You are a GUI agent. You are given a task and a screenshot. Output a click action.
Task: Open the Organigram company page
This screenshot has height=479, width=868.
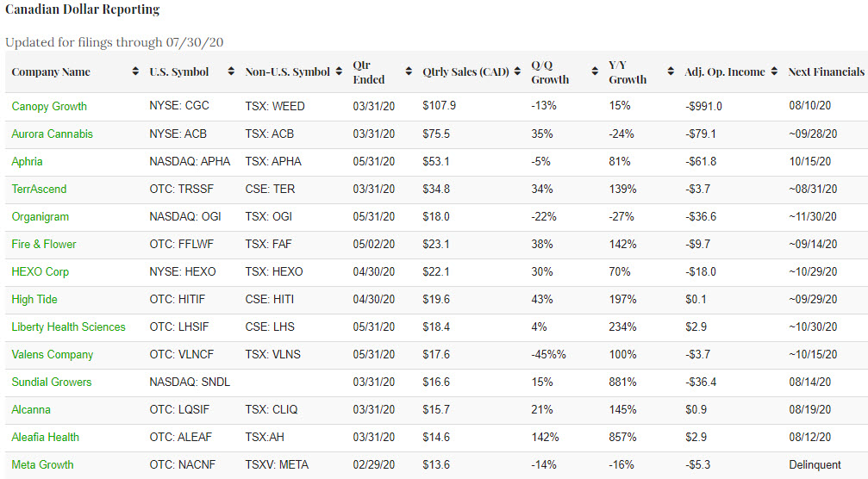pos(40,216)
